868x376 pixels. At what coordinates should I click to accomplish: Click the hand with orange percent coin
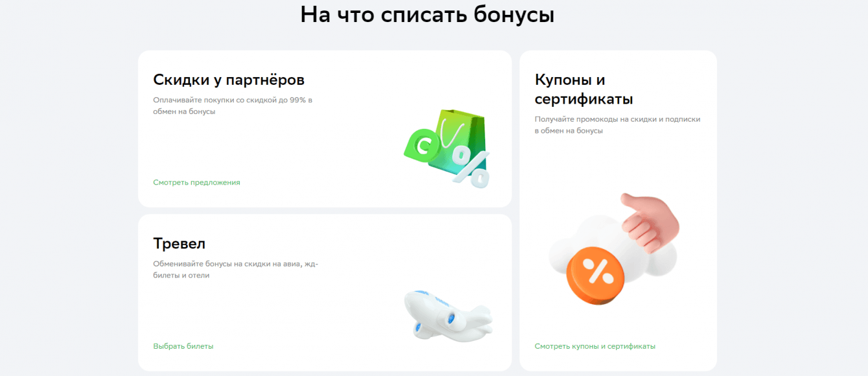coord(613,249)
